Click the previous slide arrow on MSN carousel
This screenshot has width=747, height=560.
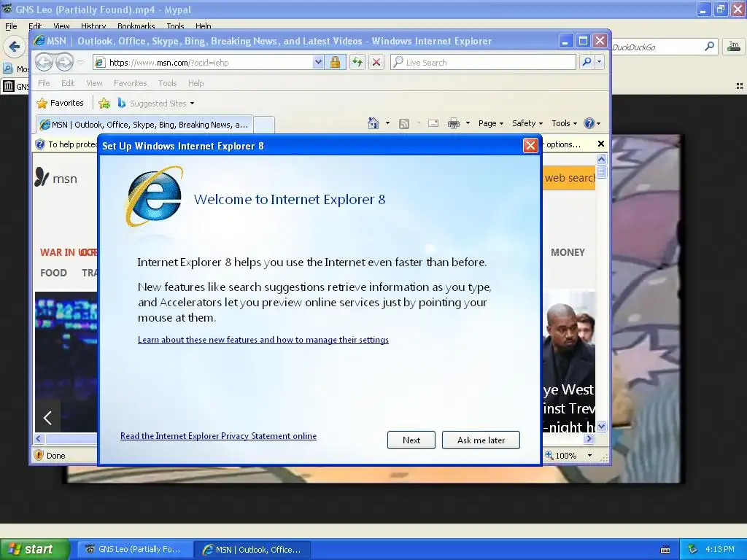coord(47,418)
